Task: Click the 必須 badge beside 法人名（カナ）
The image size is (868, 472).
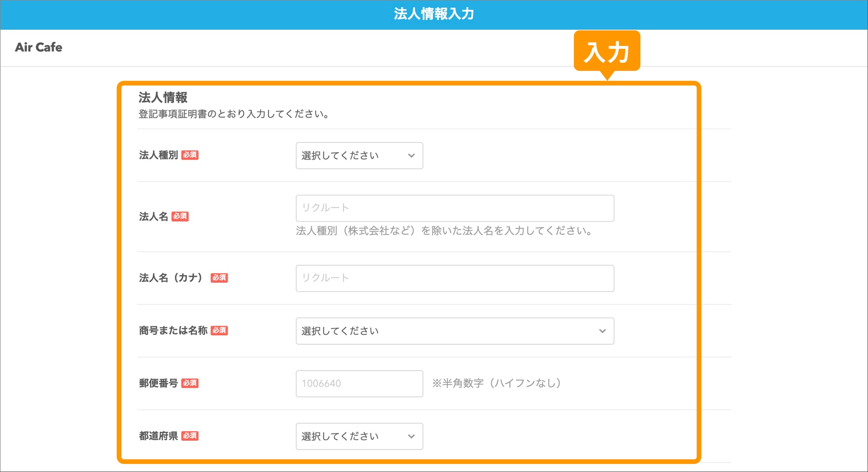Action: pos(219,278)
